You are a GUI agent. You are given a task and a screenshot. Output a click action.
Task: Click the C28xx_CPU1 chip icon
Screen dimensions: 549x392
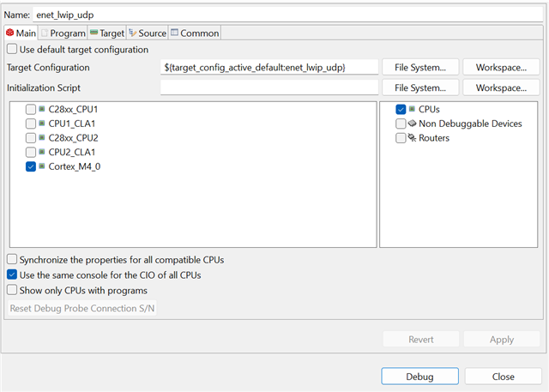coord(43,110)
